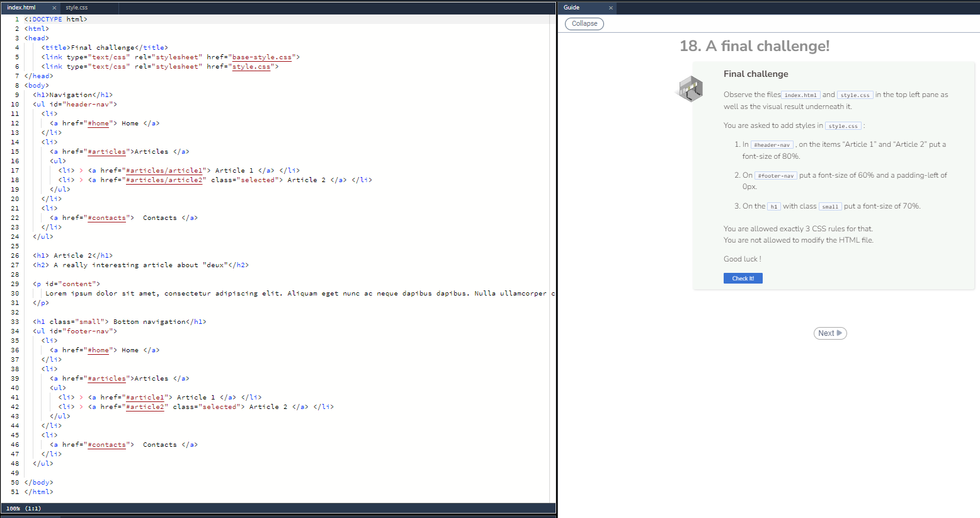Viewport: 980px width, 518px height.
Task: Click the editor's vertical scrollbar
Action: [552, 252]
